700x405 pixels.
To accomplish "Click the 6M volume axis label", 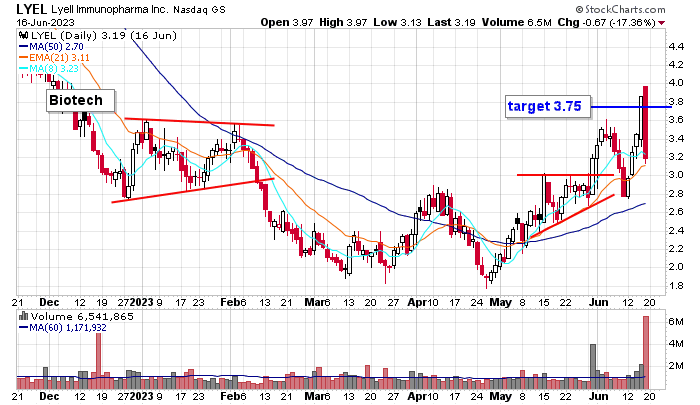I will pyautogui.click(x=676, y=321).
